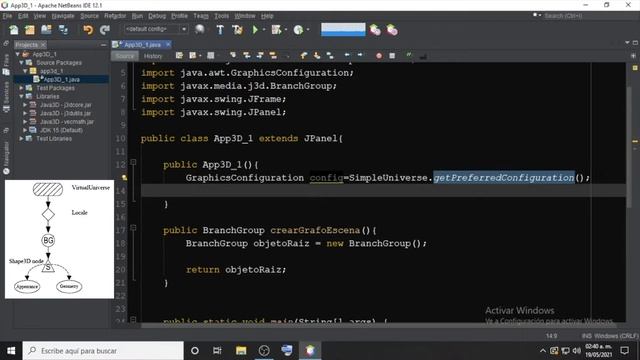
Task: Switch to the History view
Action: click(153, 56)
